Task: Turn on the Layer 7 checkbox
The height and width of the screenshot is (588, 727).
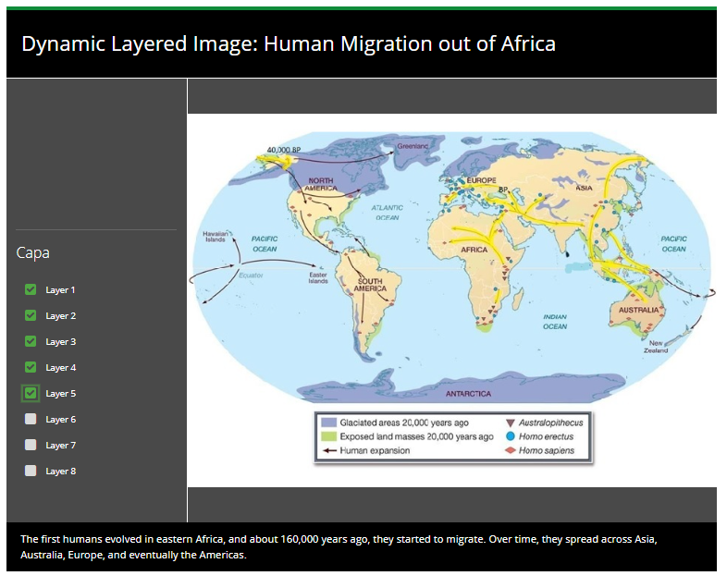Action: pos(31,445)
